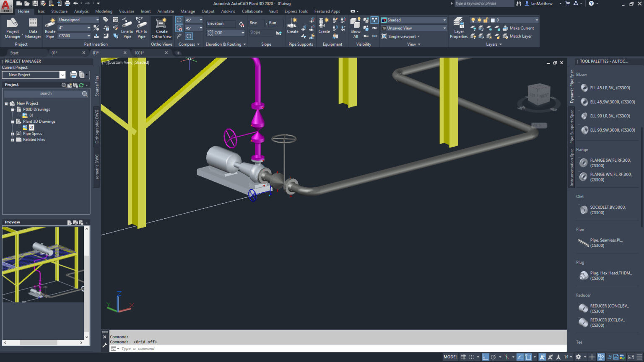Open the Project Manager icon

[x=12, y=28]
